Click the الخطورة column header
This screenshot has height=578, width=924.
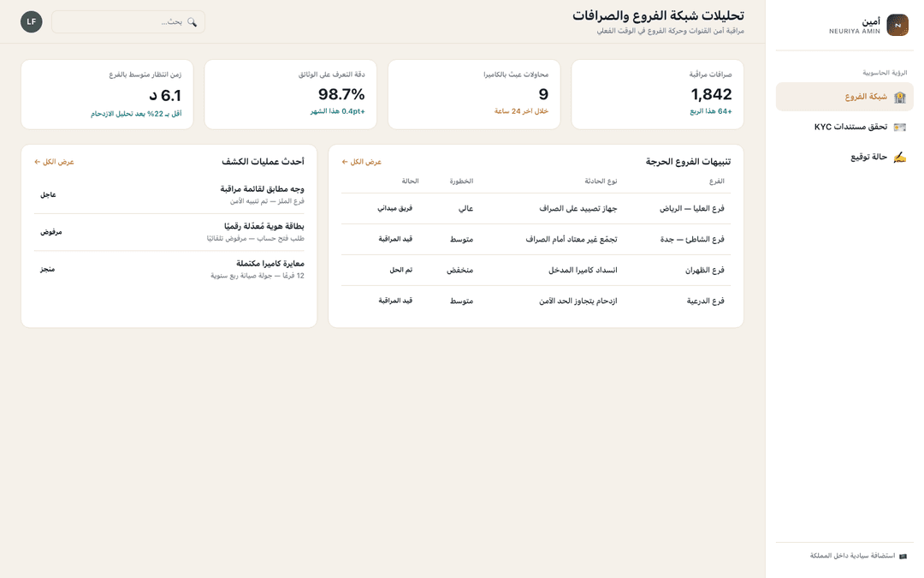pyautogui.click(x=461, y=182)
